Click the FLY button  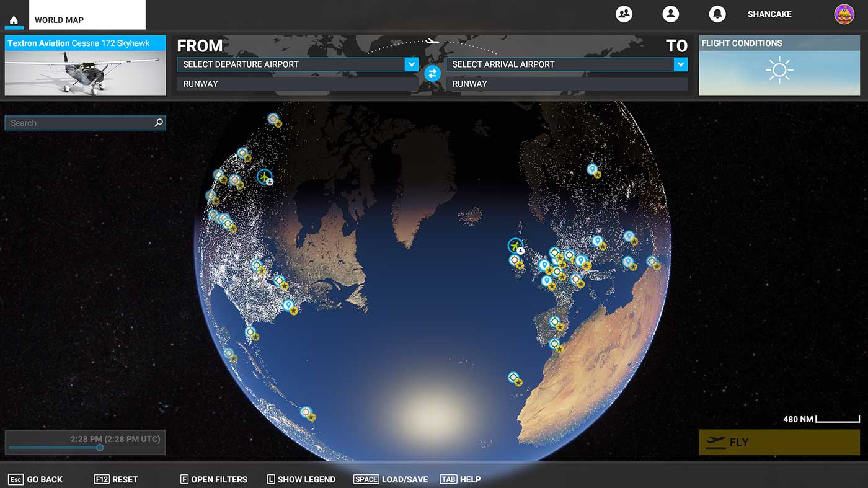pos(779,442)
